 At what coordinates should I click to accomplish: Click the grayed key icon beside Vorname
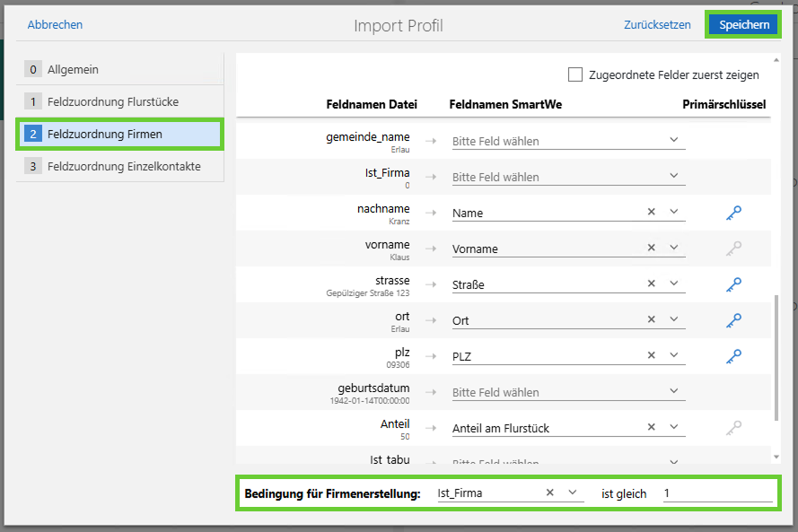click(x=735, y=248)
